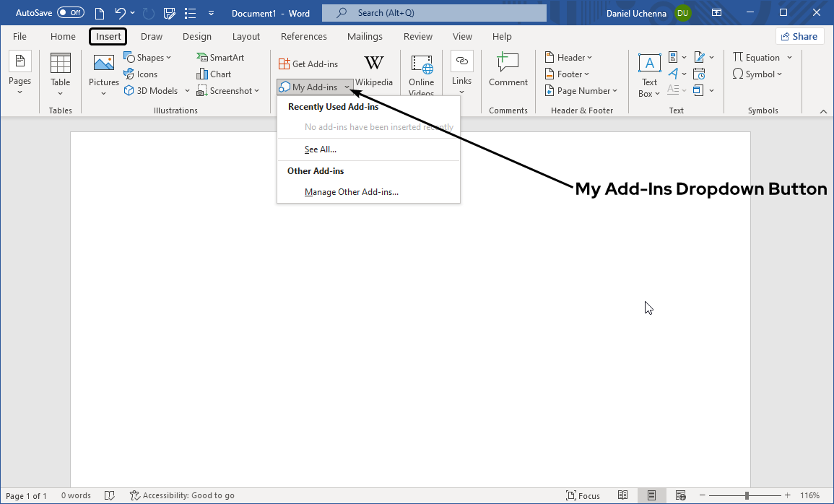Click See All add-ins link

[x=320, y=149]
